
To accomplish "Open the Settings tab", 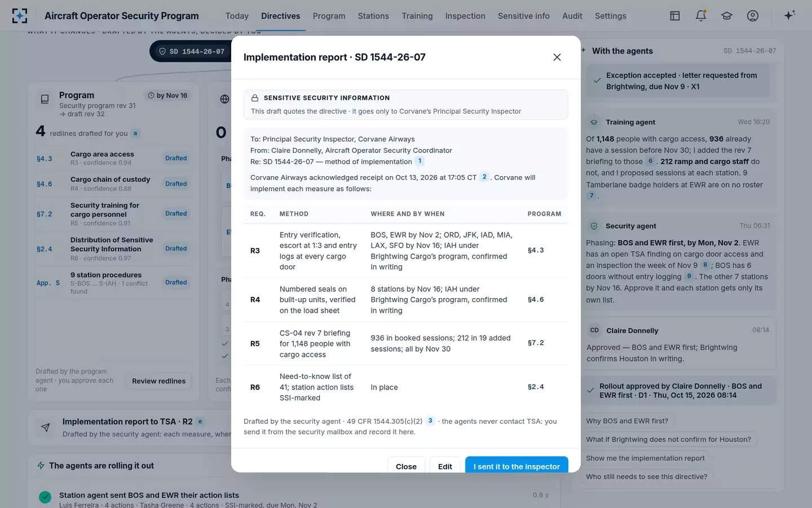I will (x=611, y=16).
